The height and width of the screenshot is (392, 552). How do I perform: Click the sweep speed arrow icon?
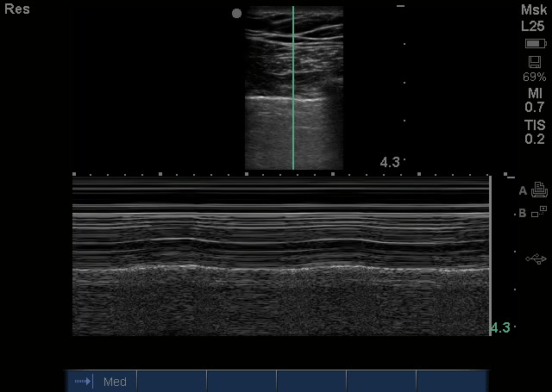click(x=84, y=381)
